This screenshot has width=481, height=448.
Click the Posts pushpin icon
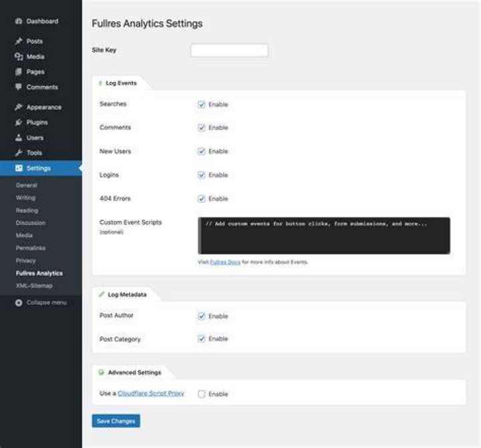pyautogui.click(x=19, y=41)
